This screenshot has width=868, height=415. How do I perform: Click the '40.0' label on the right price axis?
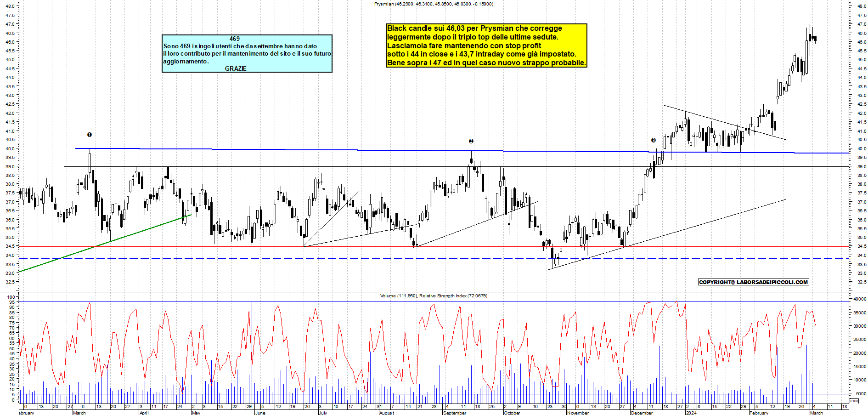pos(861,148)
